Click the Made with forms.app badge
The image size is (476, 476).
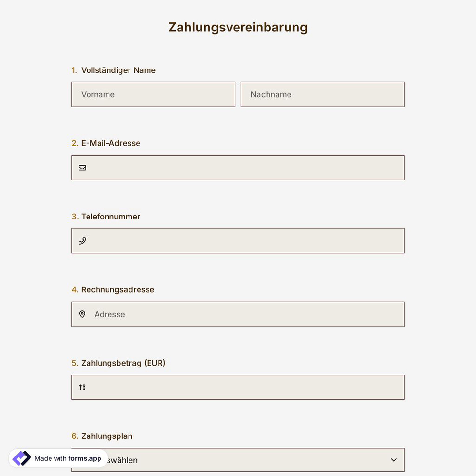point(58,458)
